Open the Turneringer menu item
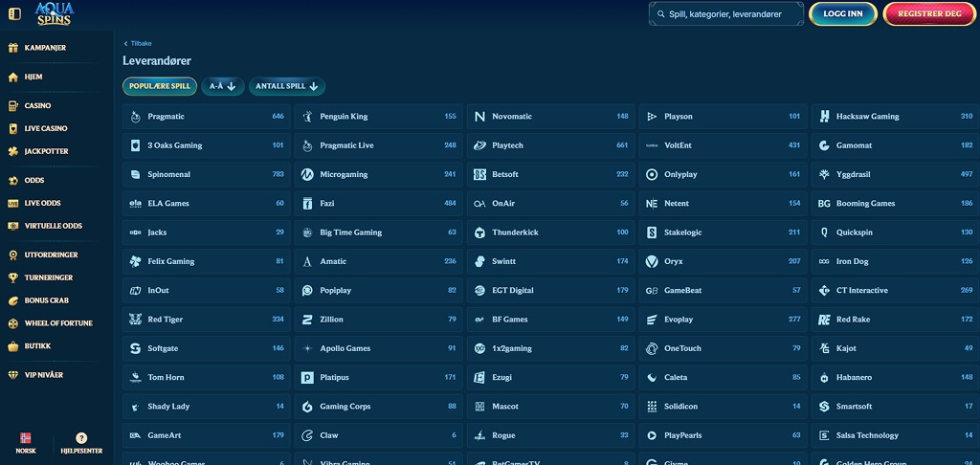 click(49, 277)
